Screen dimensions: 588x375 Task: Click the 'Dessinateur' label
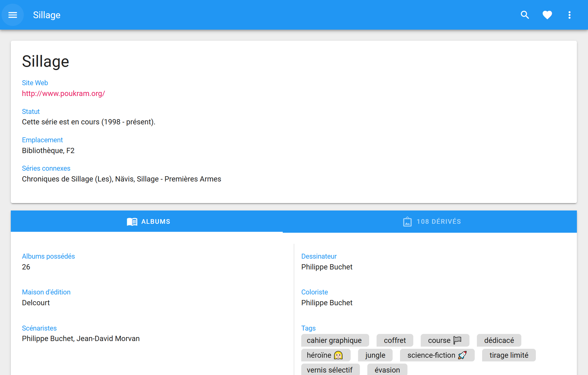click(x=319, y=256)
